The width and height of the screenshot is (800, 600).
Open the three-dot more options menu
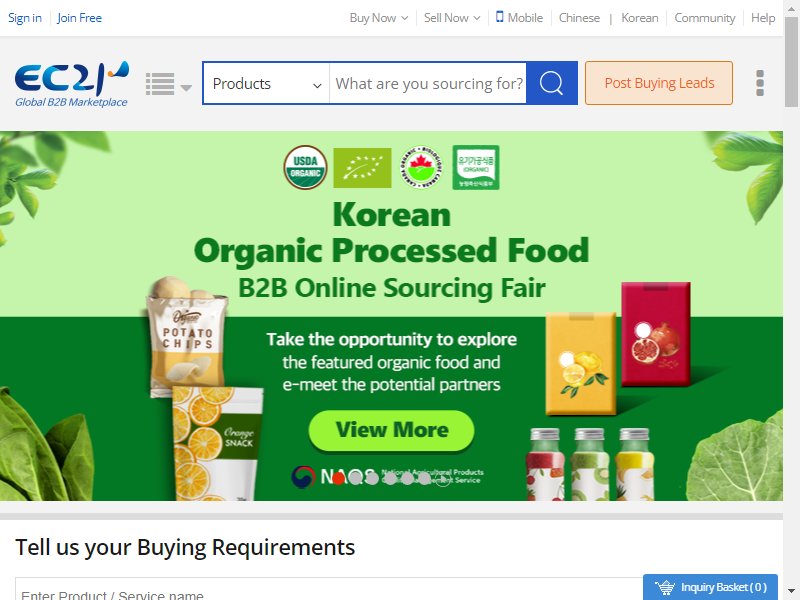coord(760,83)
